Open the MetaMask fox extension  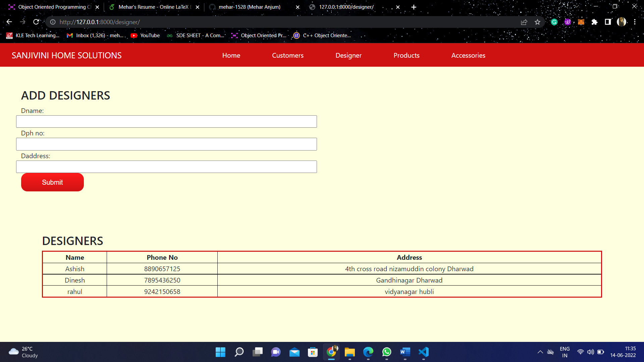[x=581, y=22]
